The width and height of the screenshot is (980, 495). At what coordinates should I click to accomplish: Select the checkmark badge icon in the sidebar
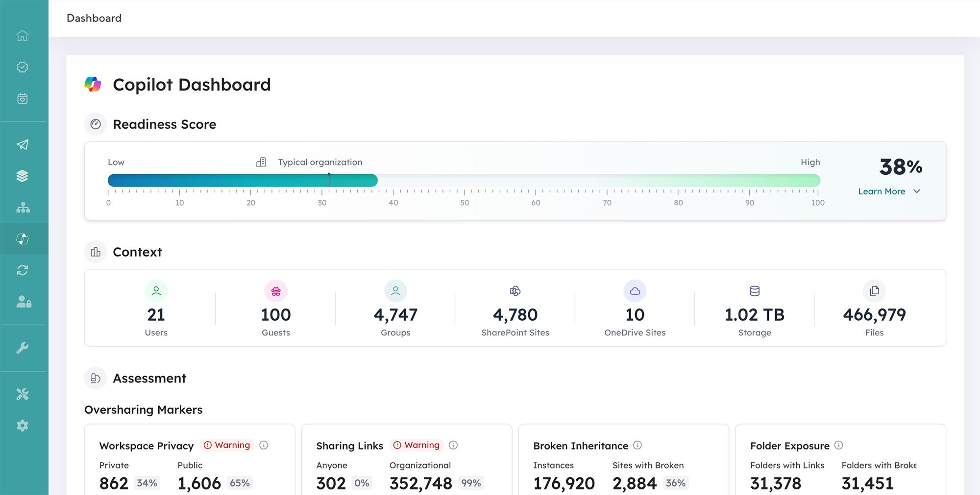(23, 67)
